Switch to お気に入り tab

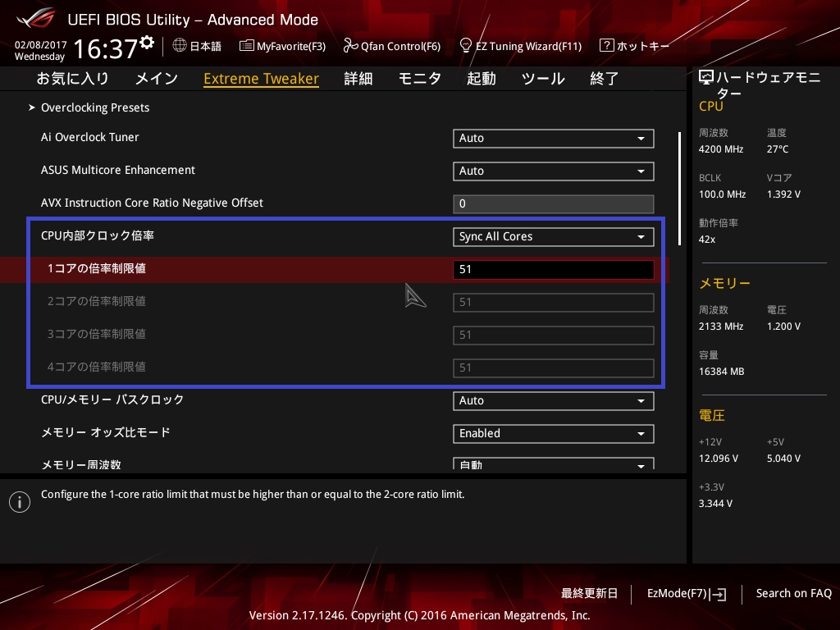coord(73,78)
